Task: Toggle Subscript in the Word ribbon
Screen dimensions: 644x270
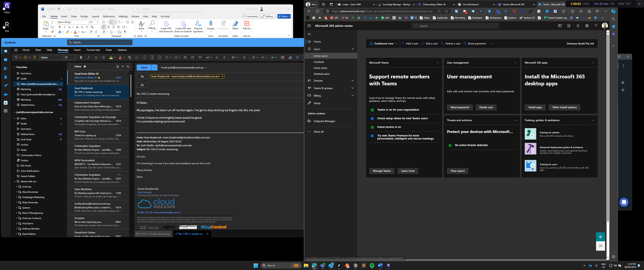Action: click(82, 27)
